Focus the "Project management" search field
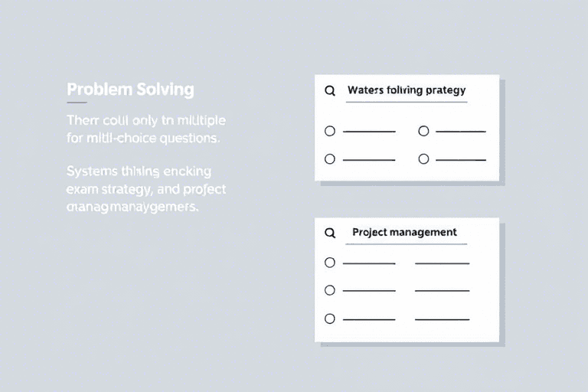Screen dimensions: 588x392 (404, 232)
